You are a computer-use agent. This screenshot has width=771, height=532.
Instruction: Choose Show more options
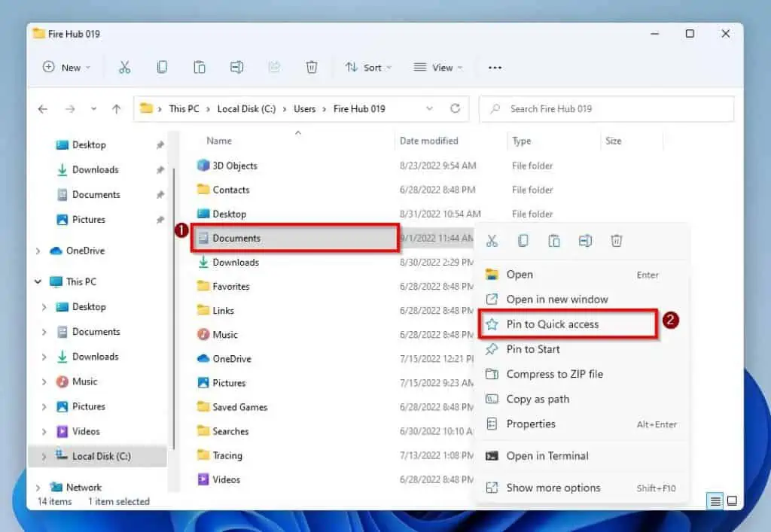582,488
